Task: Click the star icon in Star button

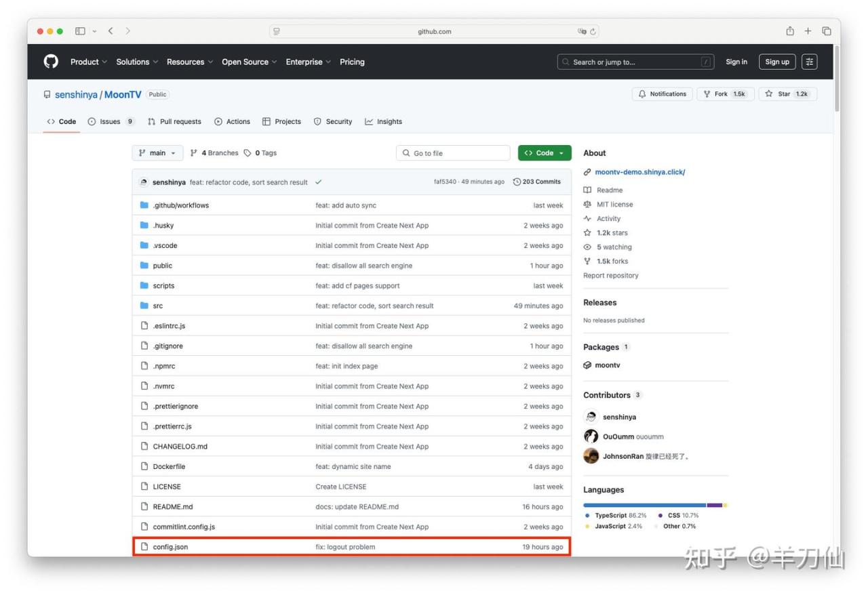Action: 769,94
